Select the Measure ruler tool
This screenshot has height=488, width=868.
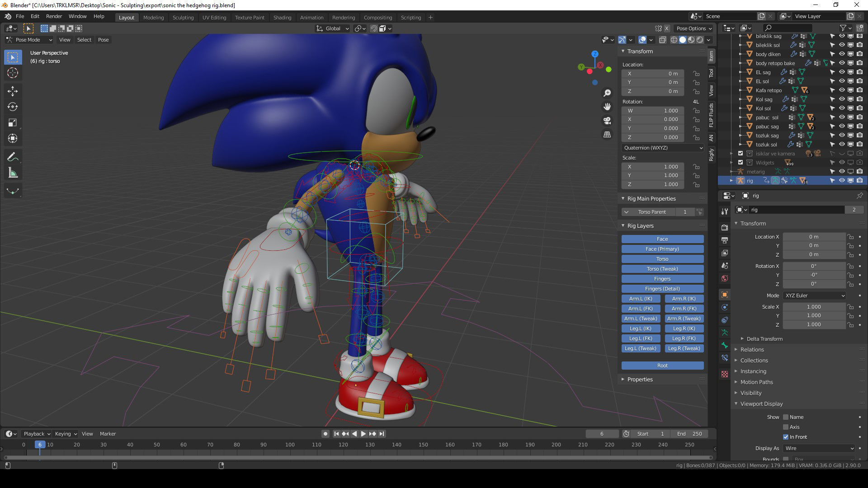[x=12, y=173]
